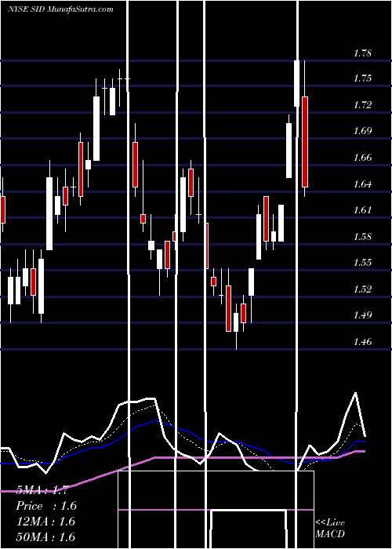Click the <<Live MACD label

pos(330,529)
